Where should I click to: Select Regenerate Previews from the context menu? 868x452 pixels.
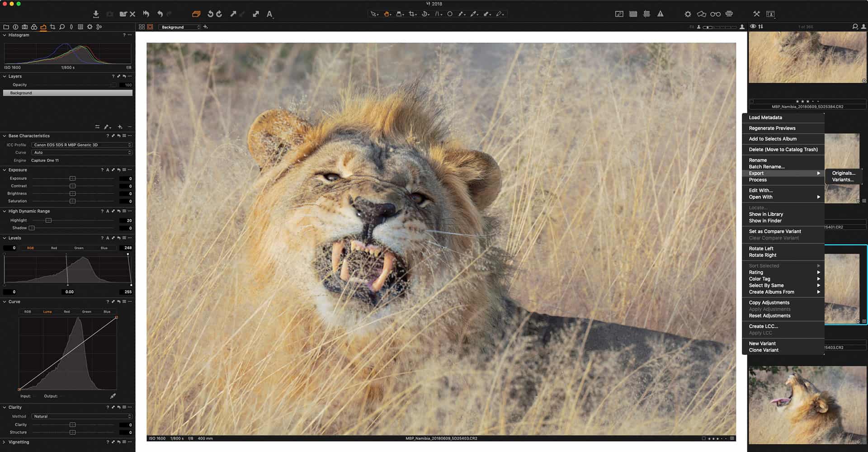click(x=772, y=128)
